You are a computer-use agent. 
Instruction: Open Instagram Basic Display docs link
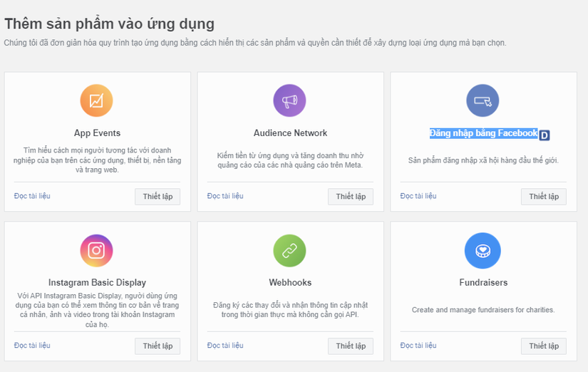(x=32, y=346)
